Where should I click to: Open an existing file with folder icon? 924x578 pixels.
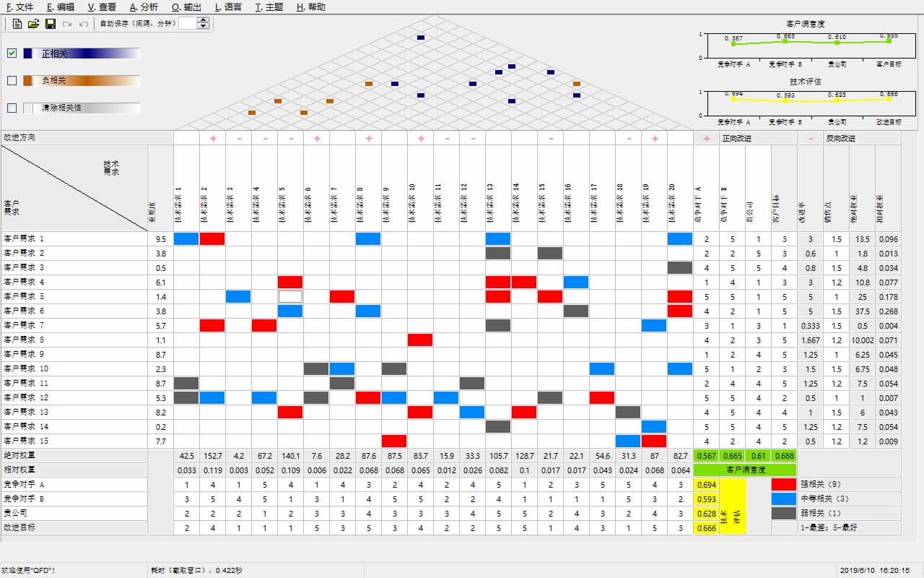33,24
